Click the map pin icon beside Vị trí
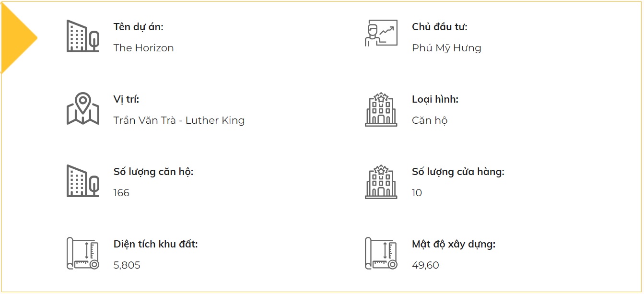Viewport: 644px width, 294px height. tap(82, 108)
